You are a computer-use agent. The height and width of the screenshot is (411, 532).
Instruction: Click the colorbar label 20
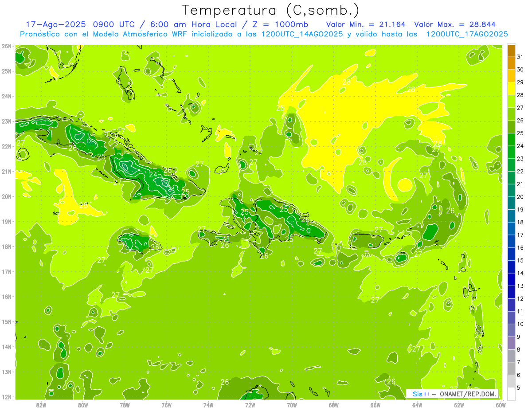click(x=520, y=196)
